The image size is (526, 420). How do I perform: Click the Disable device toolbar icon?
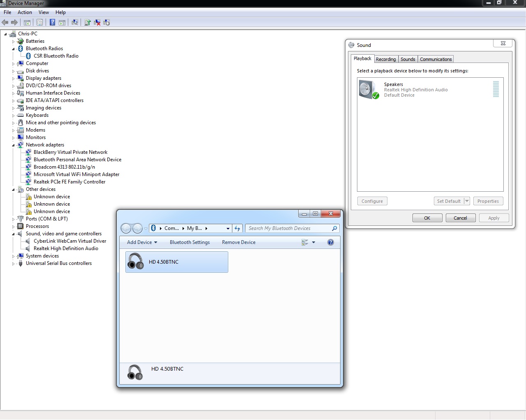(x=107, y=23)
